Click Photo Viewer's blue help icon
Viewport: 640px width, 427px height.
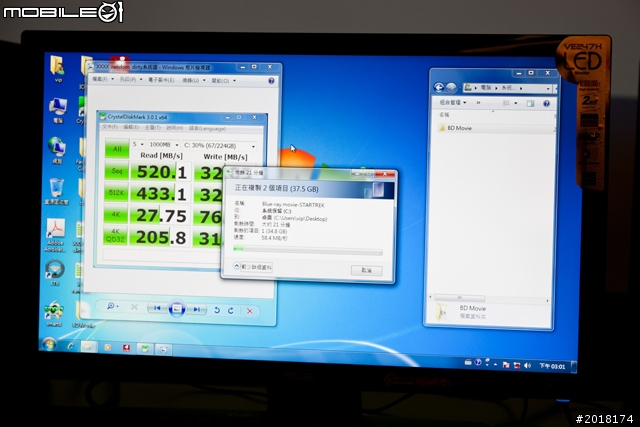pyautogui.click(x=271, y=81)
